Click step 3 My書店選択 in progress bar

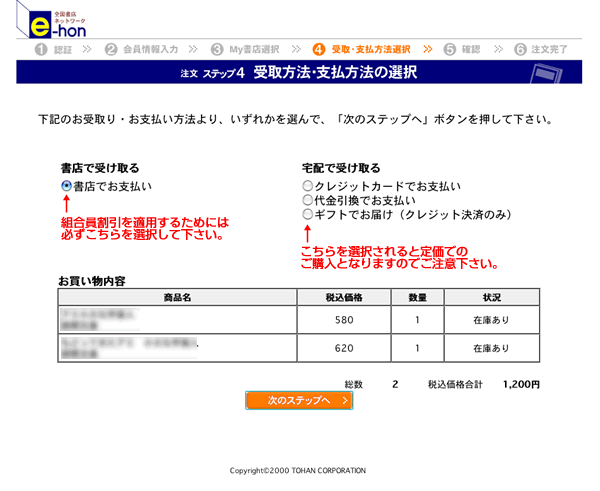[x=245, y=49]
